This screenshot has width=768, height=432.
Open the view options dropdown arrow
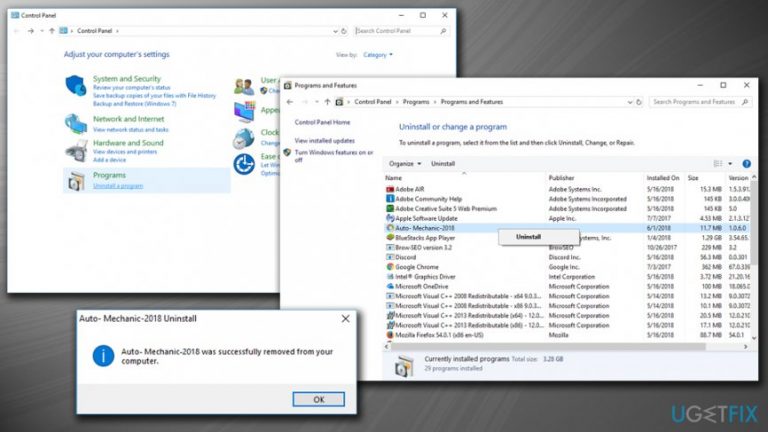click(x=730, y=164)
